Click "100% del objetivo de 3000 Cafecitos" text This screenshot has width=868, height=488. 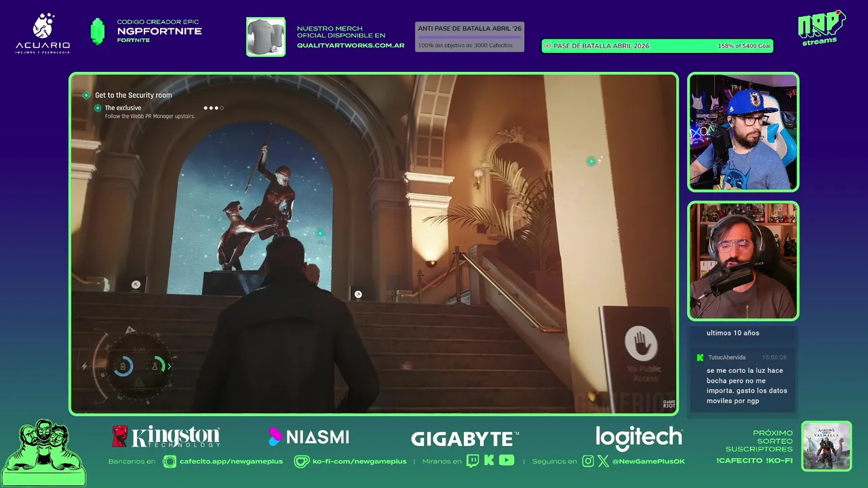click(465, 45)
